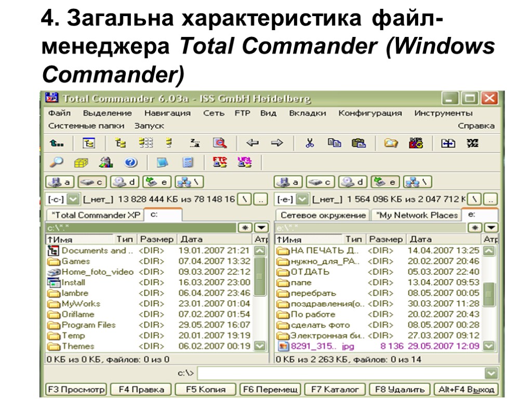Click left panel scrollbar down arrow
Image resolution: width=532 pixels, height=399 pixels.
pyautogui.click(x=260, y=345)
